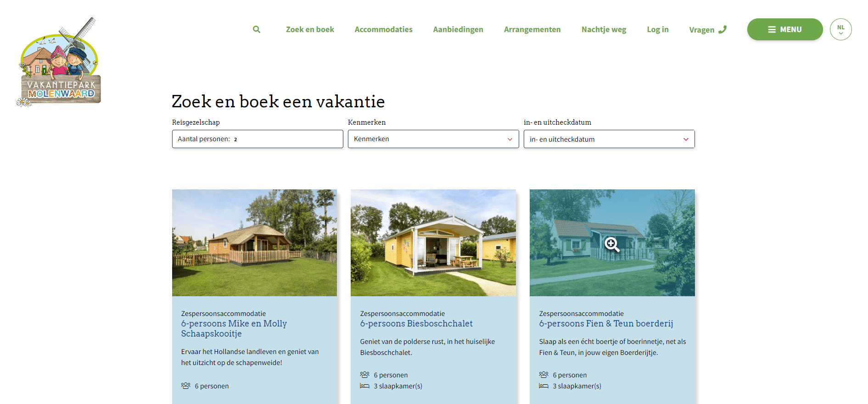Viewport: 868px width, 404px height.
Task: Select Arrangementen in top navigation
Action: point(532,29)
